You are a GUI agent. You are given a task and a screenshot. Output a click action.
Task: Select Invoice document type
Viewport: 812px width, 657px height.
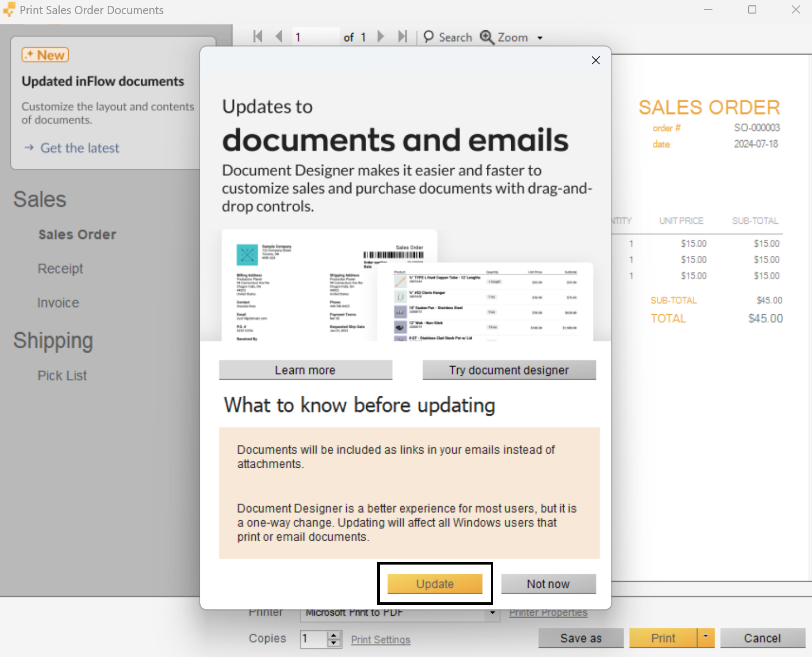(58, 303)
